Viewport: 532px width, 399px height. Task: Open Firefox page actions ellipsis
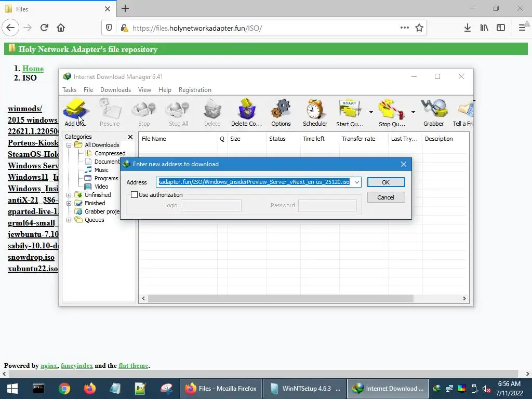pos(404,28)
